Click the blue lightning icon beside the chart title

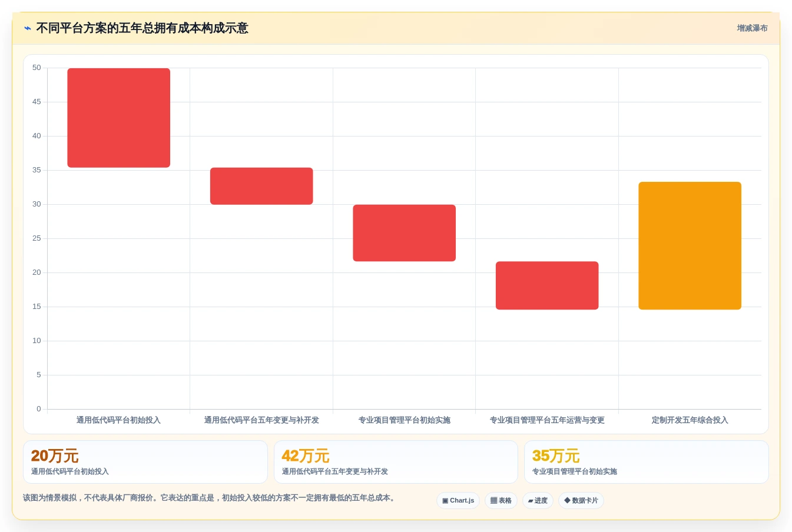click(x=27, y=28)
